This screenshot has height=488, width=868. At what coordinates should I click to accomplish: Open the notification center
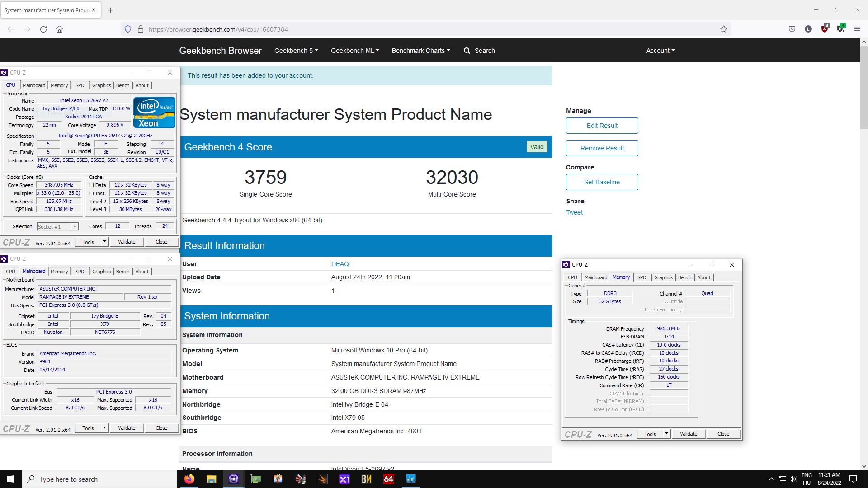[x=853, y=479]
